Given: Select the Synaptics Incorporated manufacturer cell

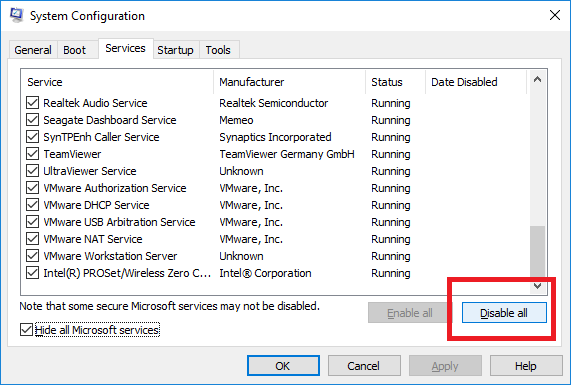Looking at the screenshot, I should click(x=275, y=137).
